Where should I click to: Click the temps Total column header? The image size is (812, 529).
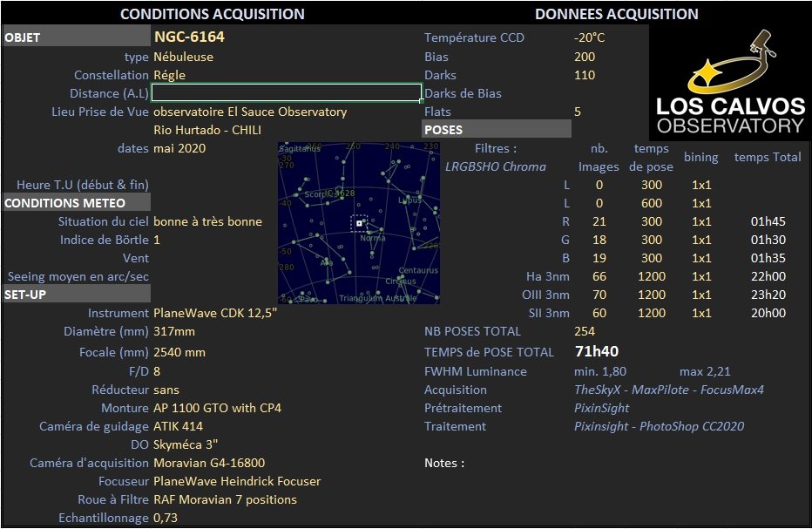pos(768,157)
